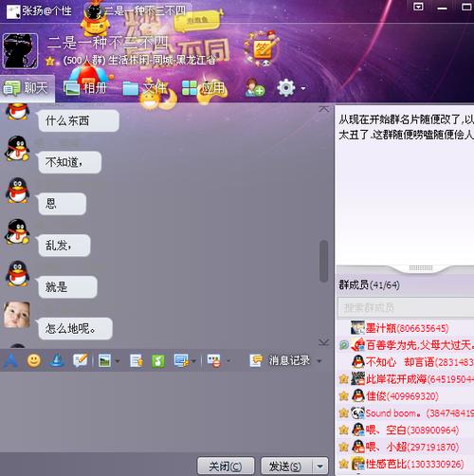Select member 此岸花开成海
Viewport: 474px width, 476px height.
point(406,378)
